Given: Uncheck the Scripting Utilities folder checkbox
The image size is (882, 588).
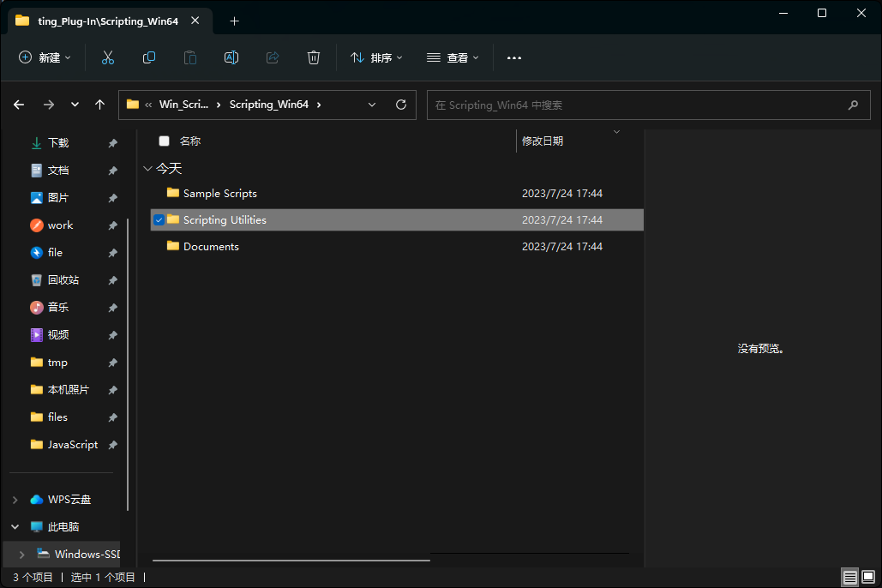Looking at the screenshot, I should [x=159, y=220].
